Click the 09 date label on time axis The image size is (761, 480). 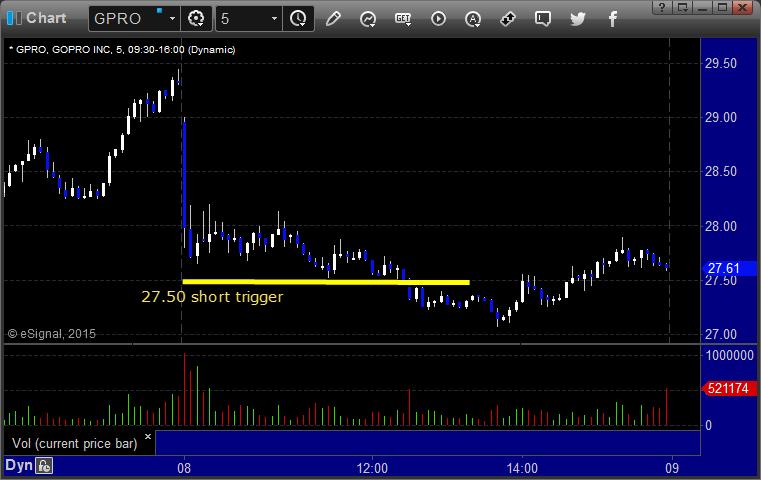tap(672, 468)
